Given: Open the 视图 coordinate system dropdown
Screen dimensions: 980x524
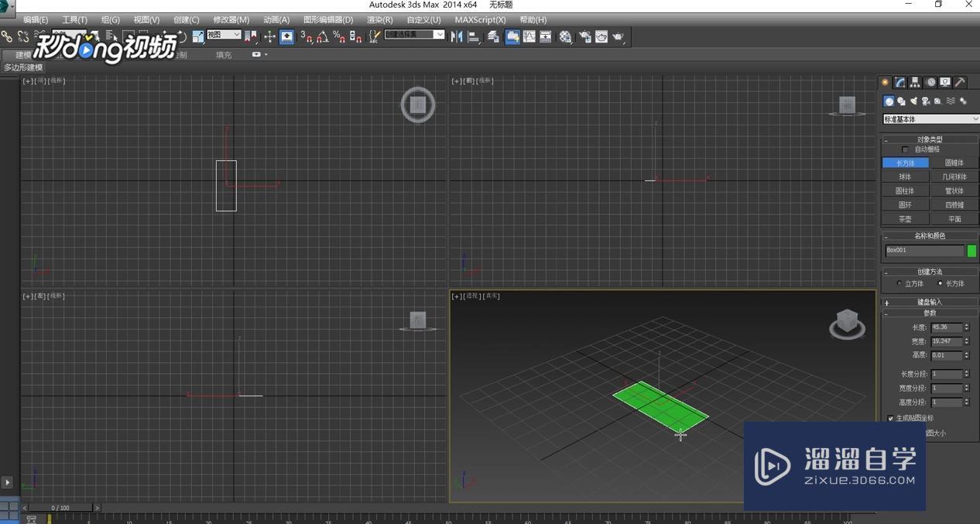Looking at the screenshot, I should 224,35.
